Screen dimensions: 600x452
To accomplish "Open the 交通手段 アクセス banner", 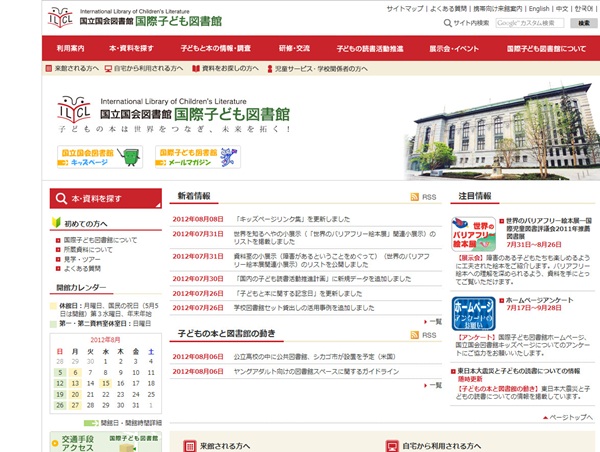I will tap(106, 442).
